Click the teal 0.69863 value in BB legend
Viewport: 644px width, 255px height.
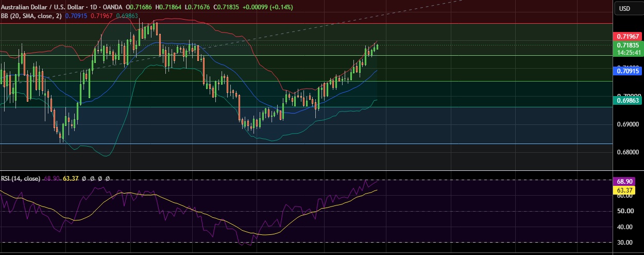(127, 16)
